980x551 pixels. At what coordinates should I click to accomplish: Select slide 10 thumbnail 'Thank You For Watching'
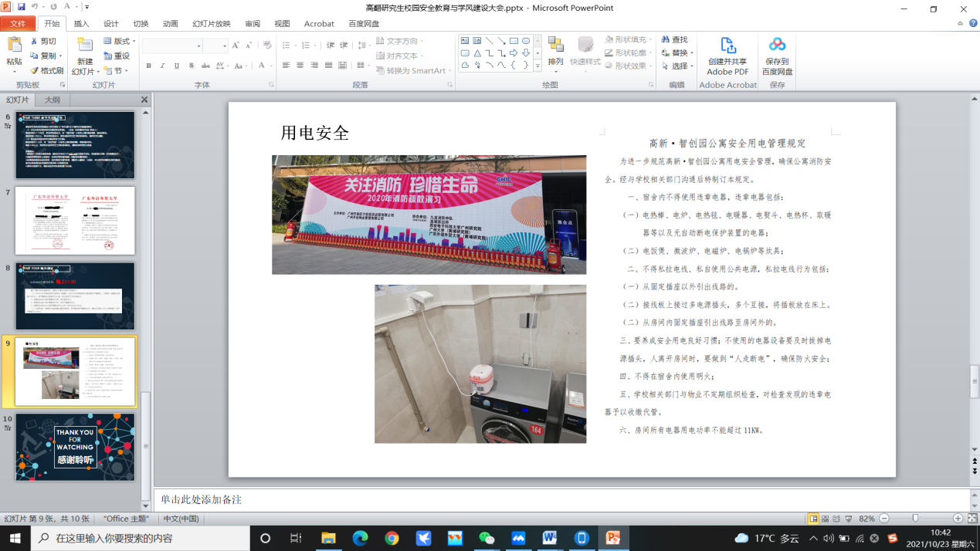tap(75, 447)
